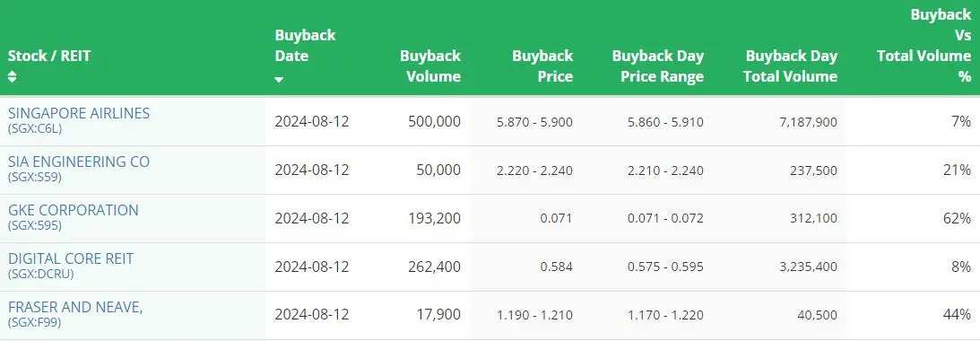Screen dimensions: 980x341
Task: Click the Buyback Date column header
Action: [305, 45]
